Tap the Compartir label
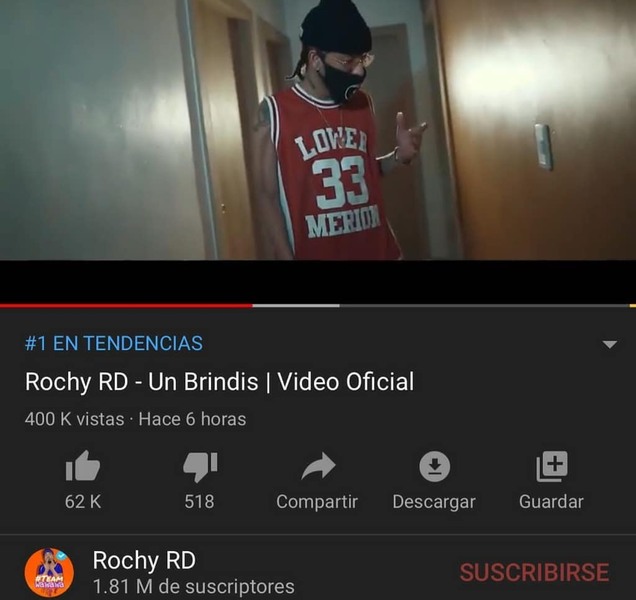This screenshot has height=600, width=636. click(317, 502)
